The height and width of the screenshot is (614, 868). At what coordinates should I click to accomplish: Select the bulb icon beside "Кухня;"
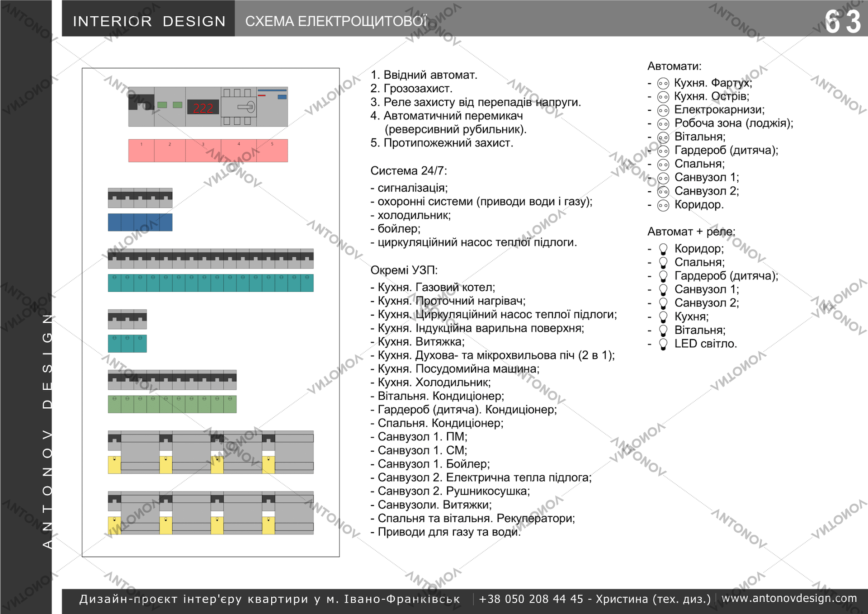[x=663, y=317]
